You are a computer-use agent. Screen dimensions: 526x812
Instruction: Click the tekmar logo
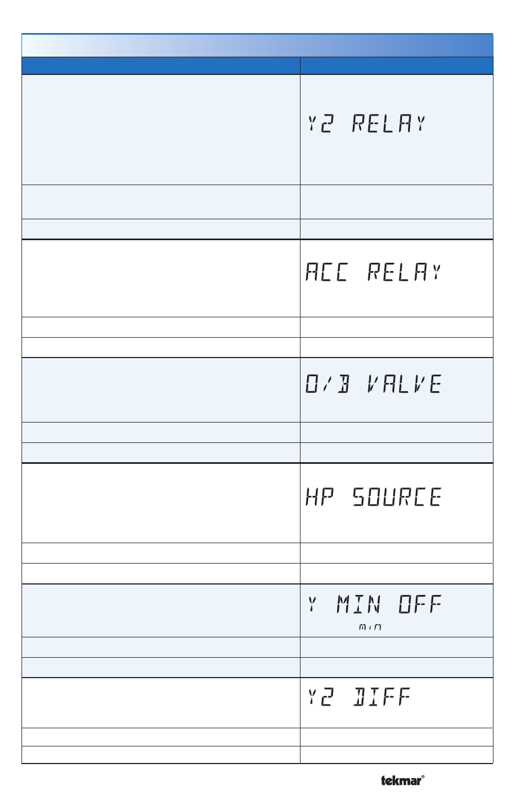click(x=402, y=780)
